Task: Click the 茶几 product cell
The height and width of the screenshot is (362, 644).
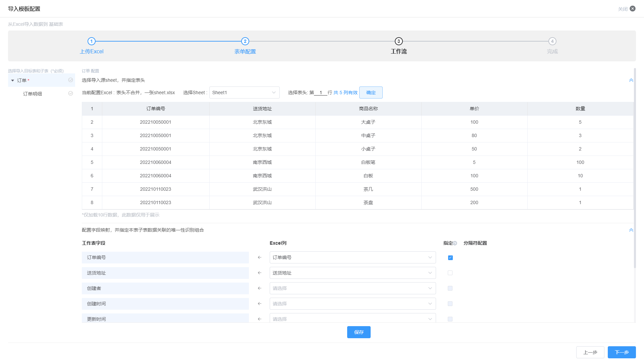Action: [x=368, y=189]
